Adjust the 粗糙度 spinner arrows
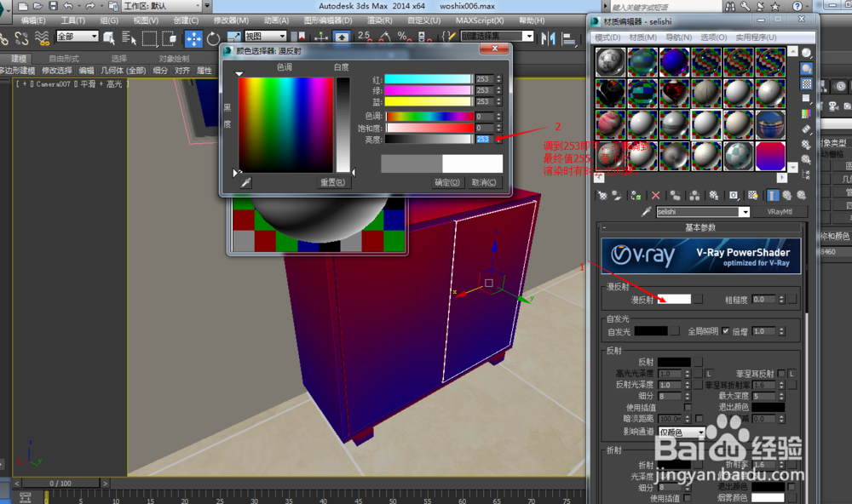The width and height of the screenshot is (852, 504). [781, 300]
